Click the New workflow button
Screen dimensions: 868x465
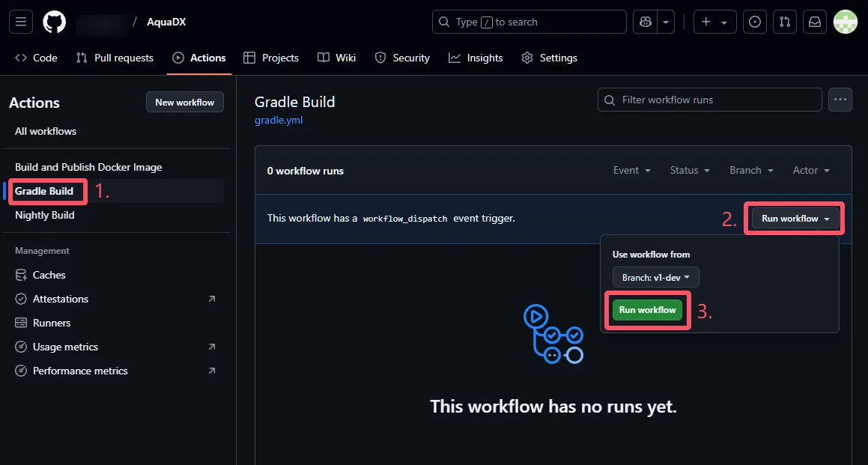coord(184,103)
